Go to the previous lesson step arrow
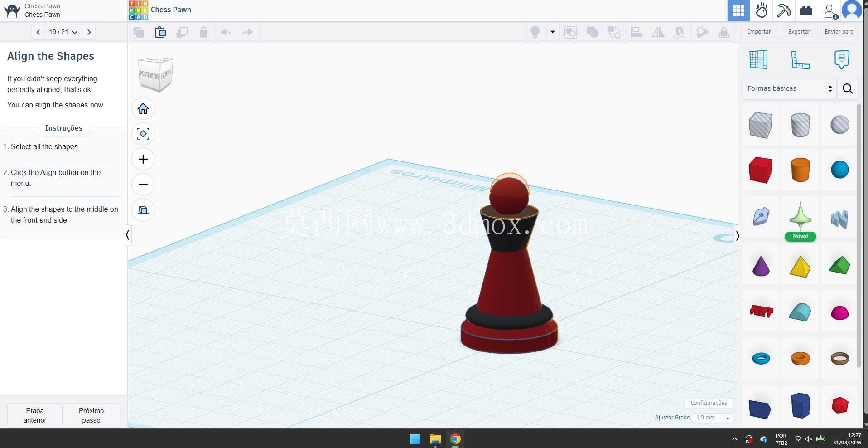This screenshot has width=868, height=448. pos(38,32)
